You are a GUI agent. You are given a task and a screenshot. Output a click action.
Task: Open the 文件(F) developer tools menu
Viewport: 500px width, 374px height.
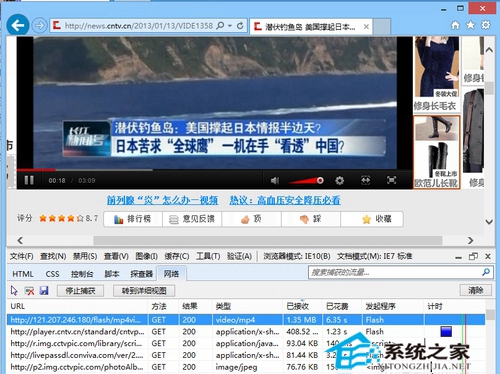point(22,256)
